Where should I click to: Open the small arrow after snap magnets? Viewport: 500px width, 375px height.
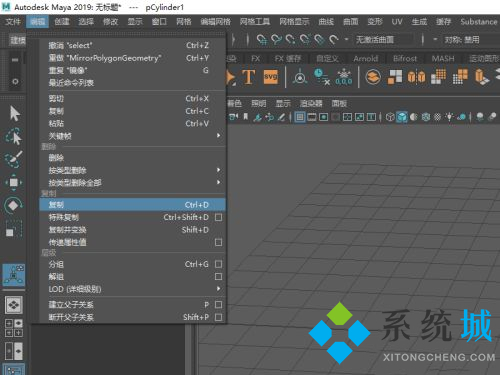[x=346, y=39]
